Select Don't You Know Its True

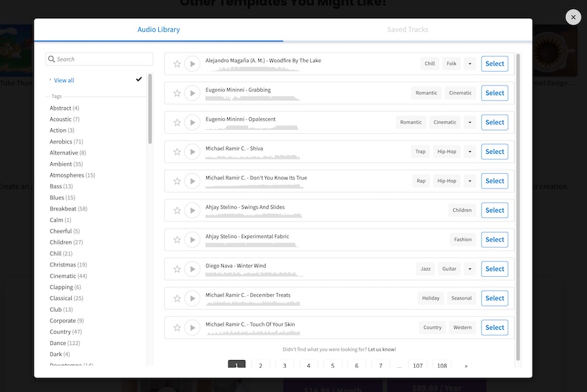[494, 181]
